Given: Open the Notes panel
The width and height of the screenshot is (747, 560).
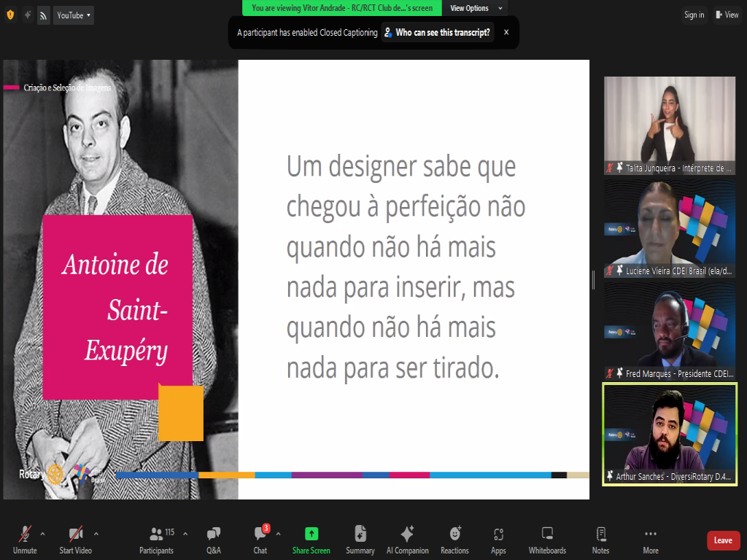Looking at the screenshot, I should coord(600,540).
